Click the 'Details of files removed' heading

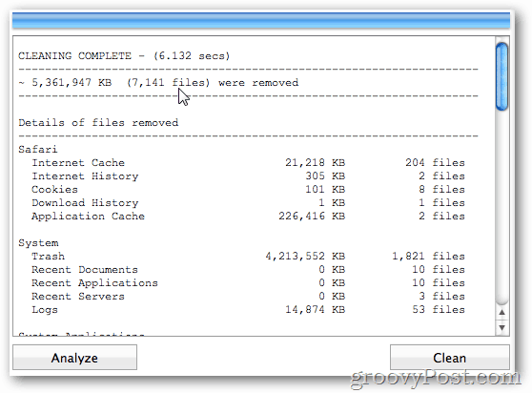(x=98, y=122)
